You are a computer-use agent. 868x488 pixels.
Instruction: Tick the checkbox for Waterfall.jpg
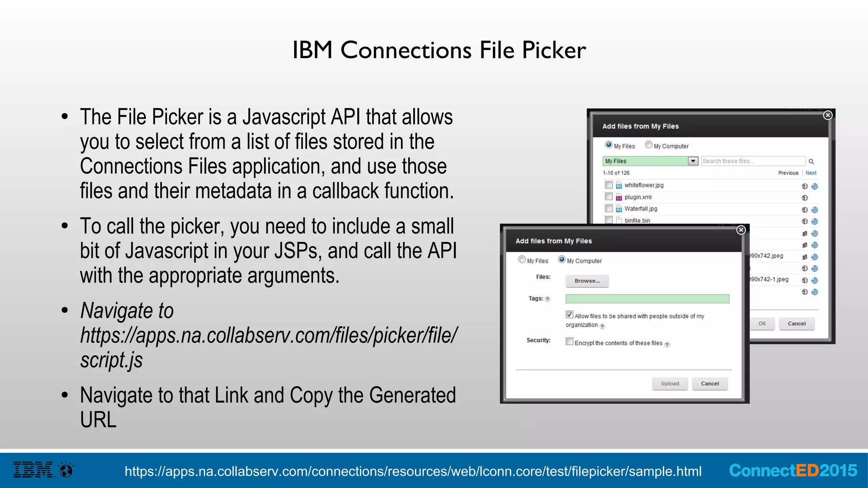pyautogui.click(x=609, y=208)
